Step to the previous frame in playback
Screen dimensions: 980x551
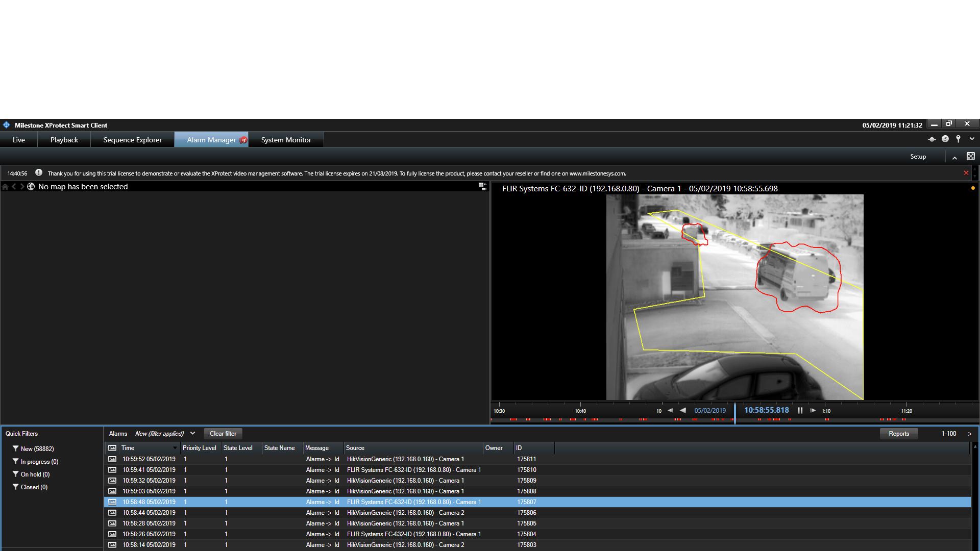[670, 410]
